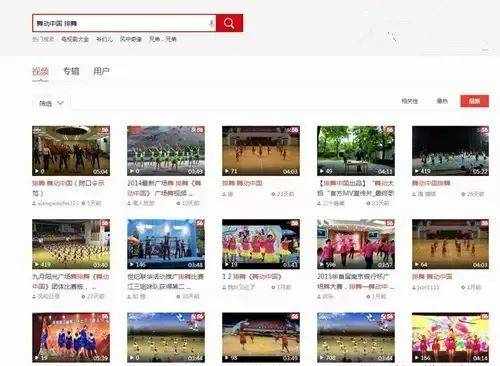Screen dimensions: 500x366
Task: Expand the 筛选 filter dropdown
Action: pos(51,104)
